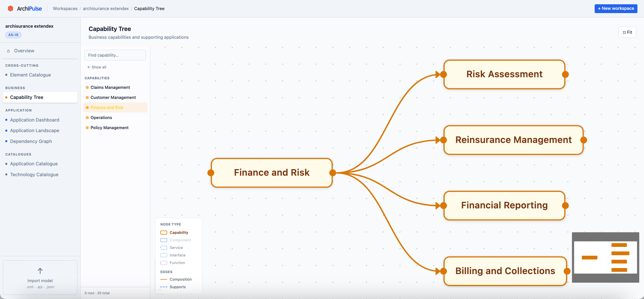644x299 pixels.
Task: Click the Function node type icon in legend
Action: click(164, 263)
